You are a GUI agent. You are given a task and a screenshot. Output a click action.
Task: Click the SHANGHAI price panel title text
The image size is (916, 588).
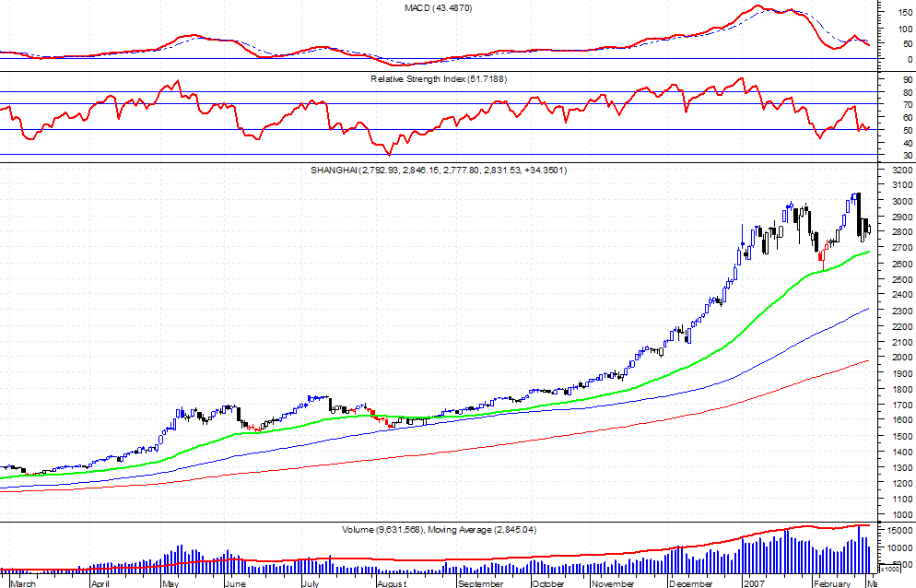pyautogui.click(x=439, y=171)
